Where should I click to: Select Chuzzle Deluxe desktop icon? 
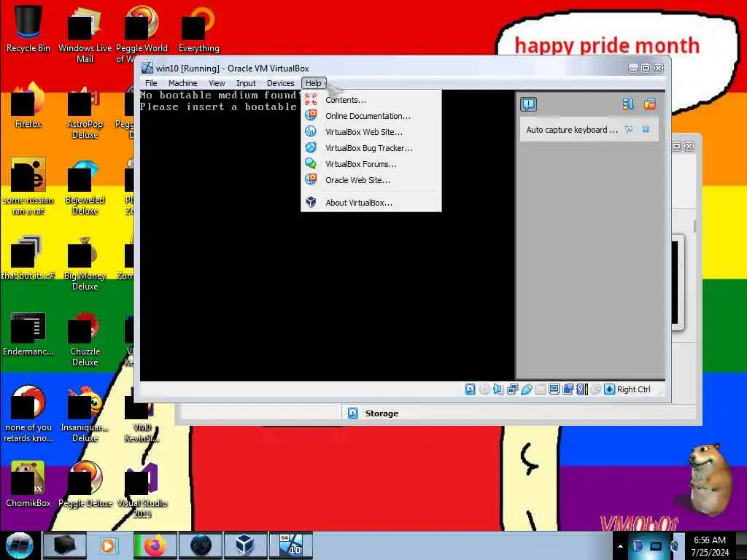pyautogui.click(x=85, y=338)
